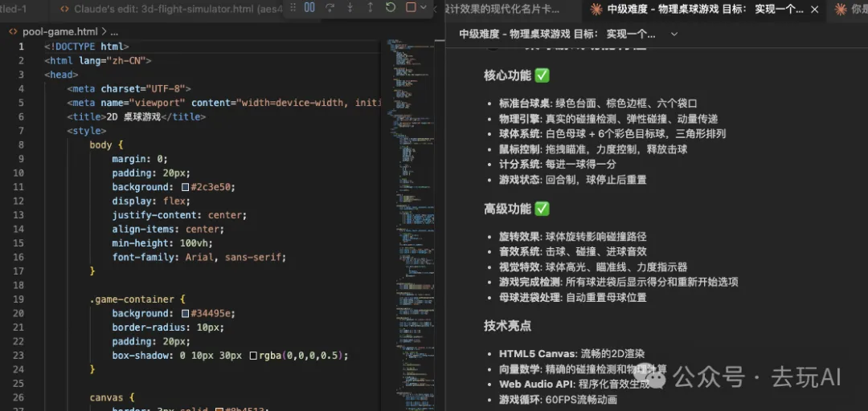Click the 旋转效果 bullet item
Viewport: 868px width, 411px height.
pyautogui.click(x=573, y=237)
